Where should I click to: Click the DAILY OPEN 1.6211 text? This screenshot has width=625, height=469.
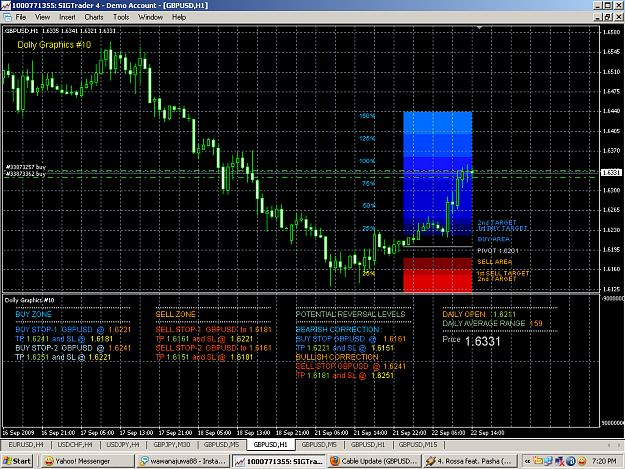click(x=479, y=314)
